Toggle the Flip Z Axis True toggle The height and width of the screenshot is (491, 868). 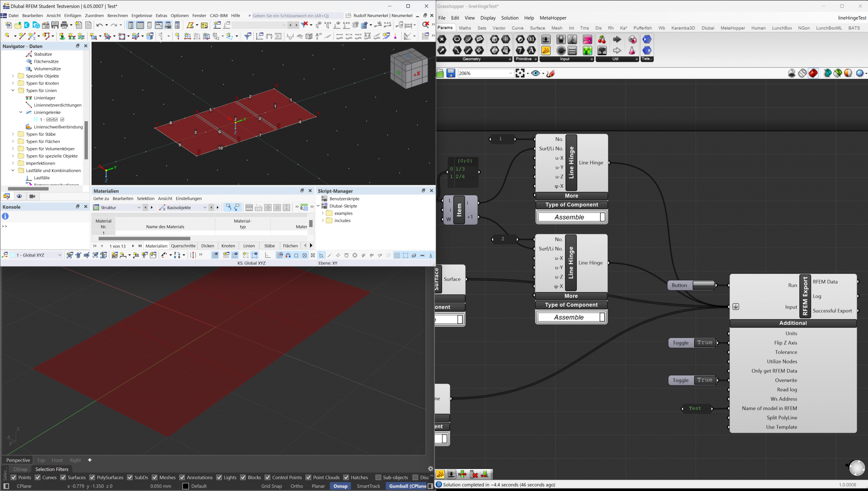[705, 343]
